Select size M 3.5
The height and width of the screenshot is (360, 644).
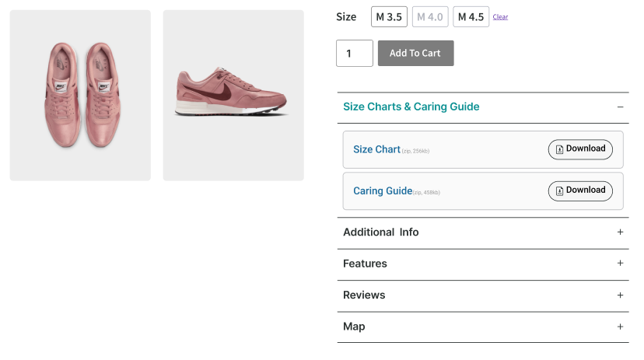point(389,17)
